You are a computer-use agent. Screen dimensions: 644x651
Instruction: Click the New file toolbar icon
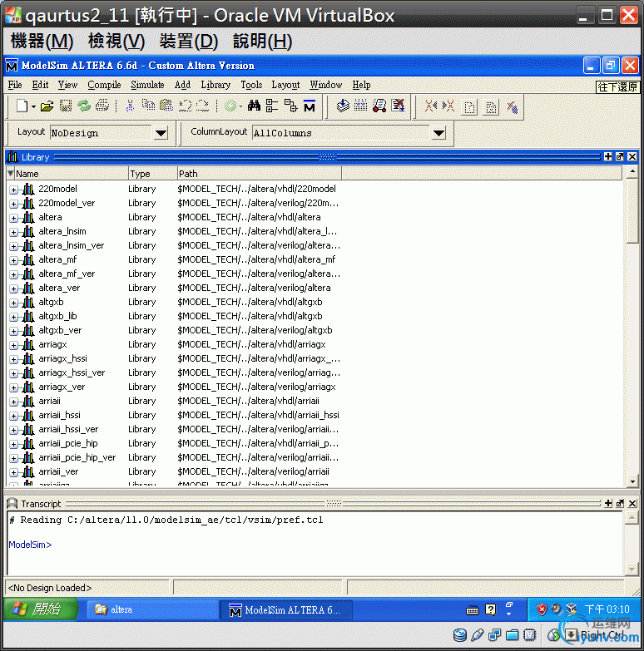pos(22,106)
